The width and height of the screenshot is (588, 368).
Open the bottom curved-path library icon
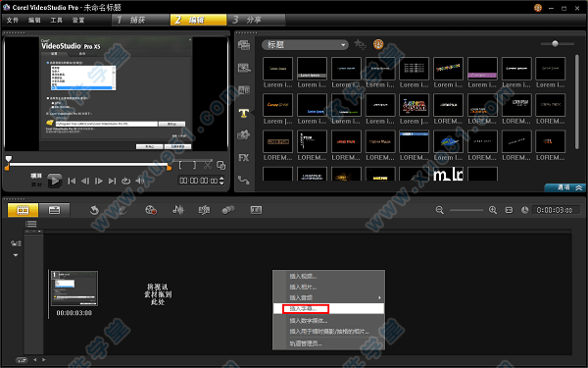[x=244, y=181]
